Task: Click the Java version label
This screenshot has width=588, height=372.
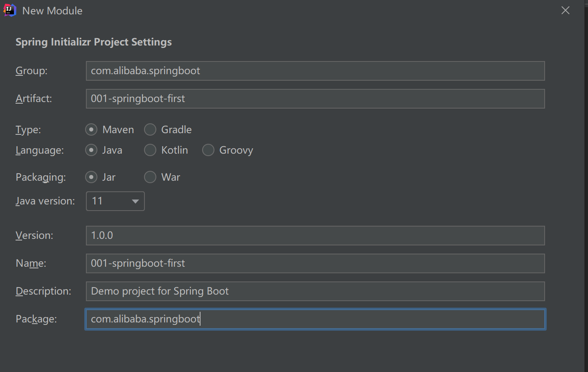Action: (45, 201)
